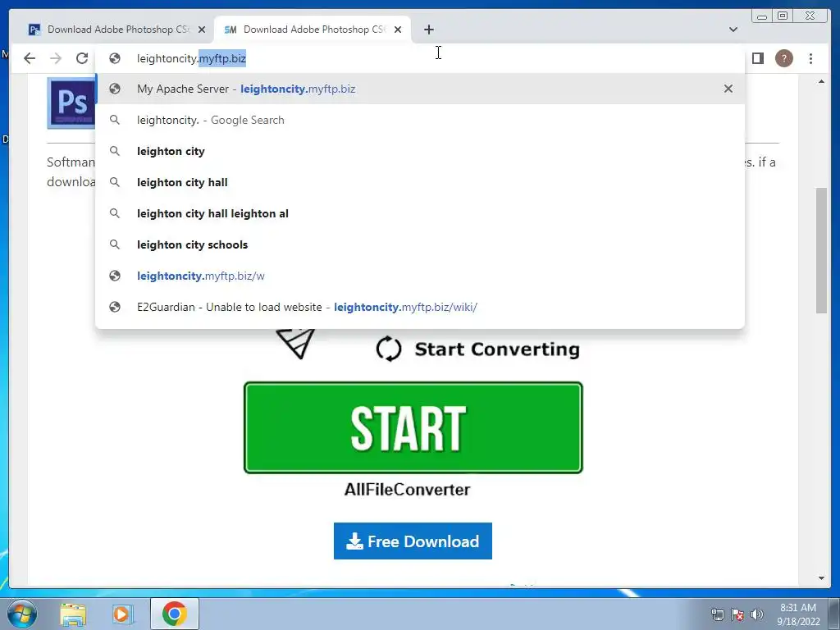Pick the 'leighton city hall' suggestion
The height and width of the screenshot is (630, 840).
click(420, 182)
